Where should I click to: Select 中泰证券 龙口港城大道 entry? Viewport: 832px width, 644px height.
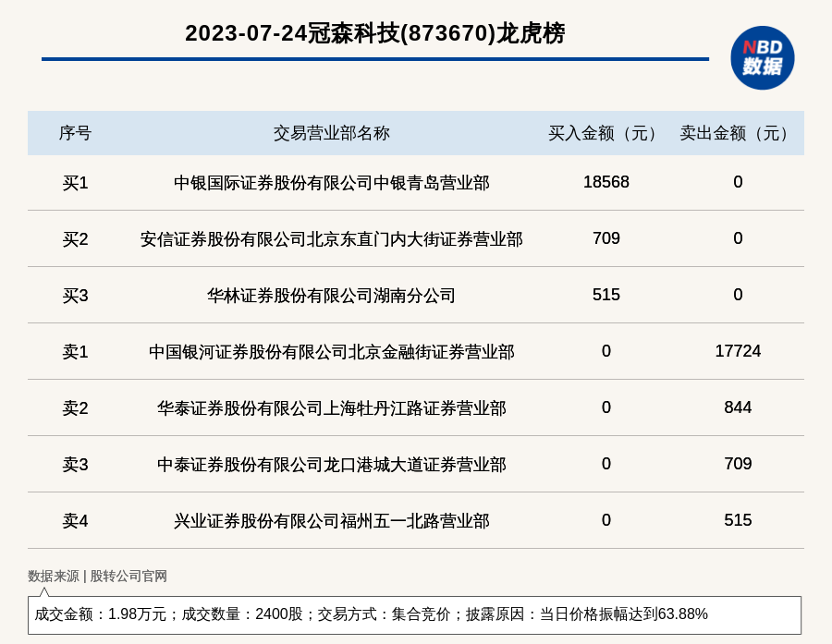[331, 465]
